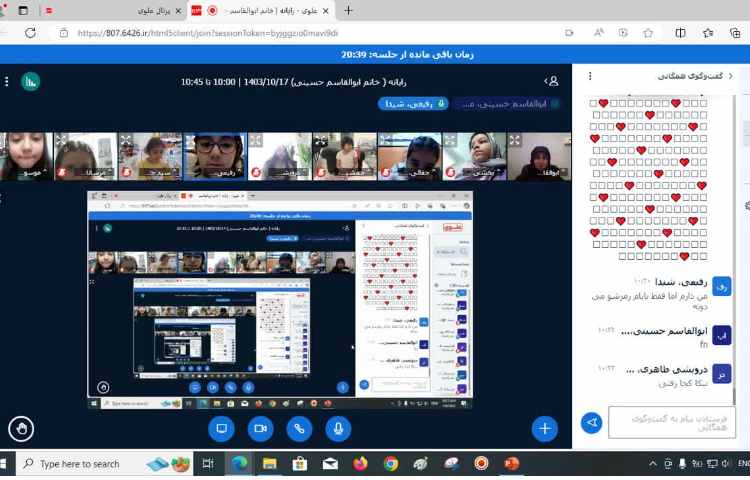Open a new browser tab

coord(348,10)
